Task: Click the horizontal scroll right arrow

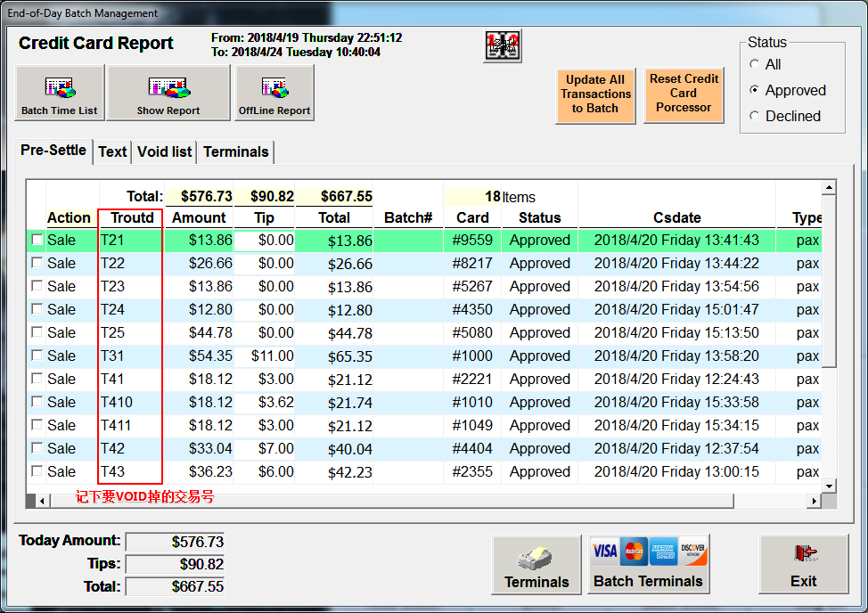Action: [x=814, y=502]
